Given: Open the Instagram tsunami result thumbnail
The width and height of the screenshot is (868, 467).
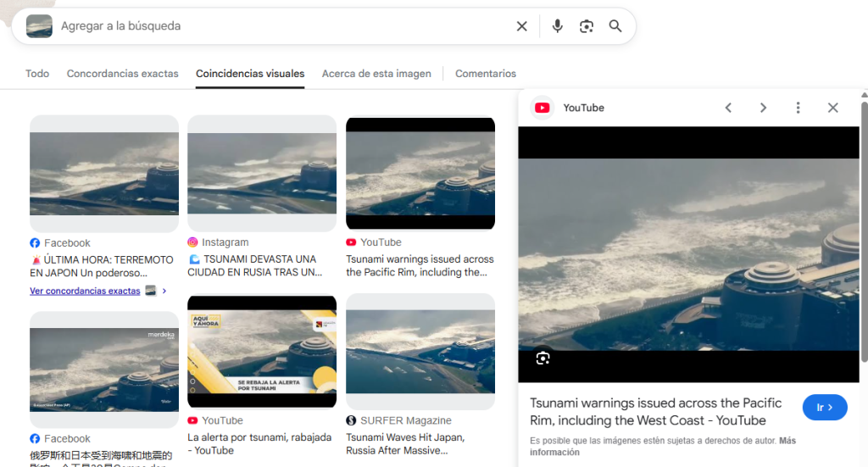Looking at the screenshot, I should pos(262,172).
